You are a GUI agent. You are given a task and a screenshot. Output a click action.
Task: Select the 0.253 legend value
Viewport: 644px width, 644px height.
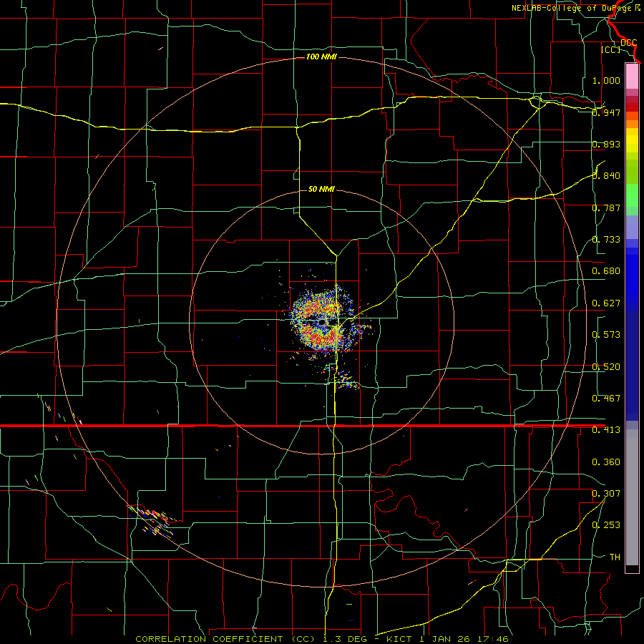point(606,525)
